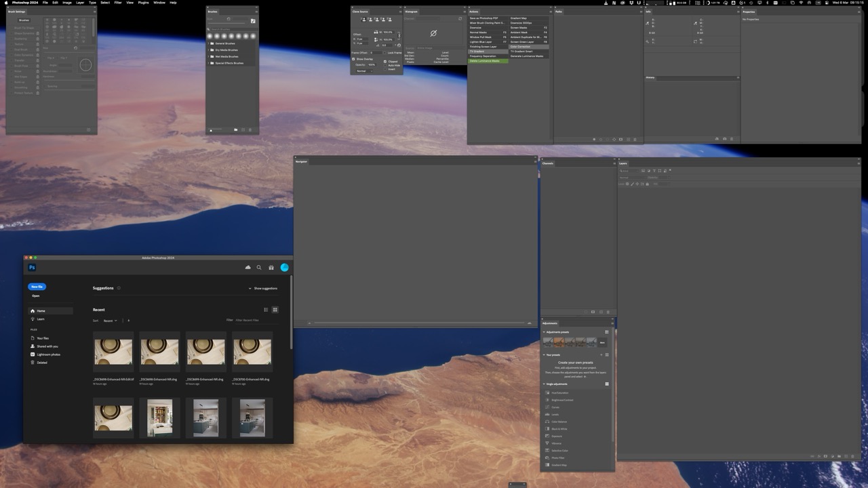
Task: Click the Gradient Map adjustment icon
Action: point(547,465)
